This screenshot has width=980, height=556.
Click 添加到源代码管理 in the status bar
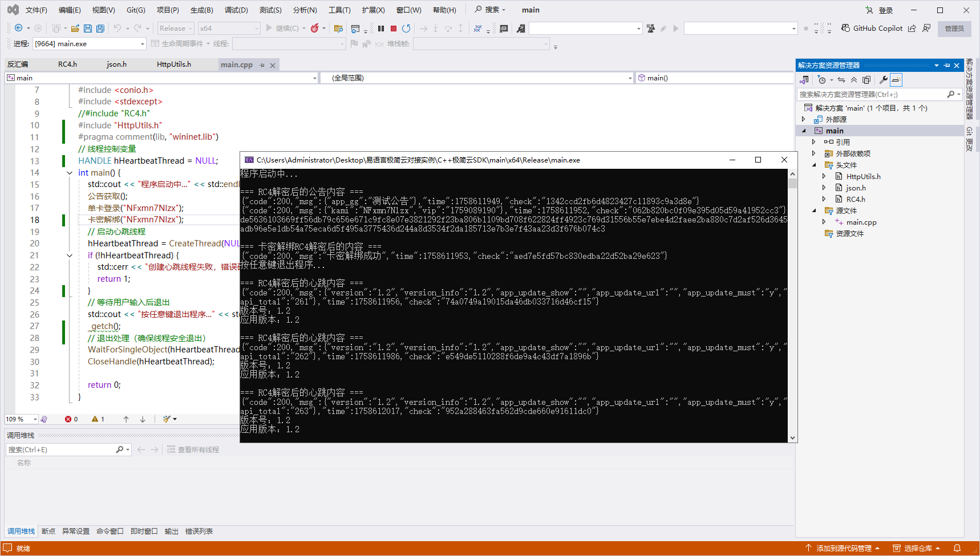point(843,548)
